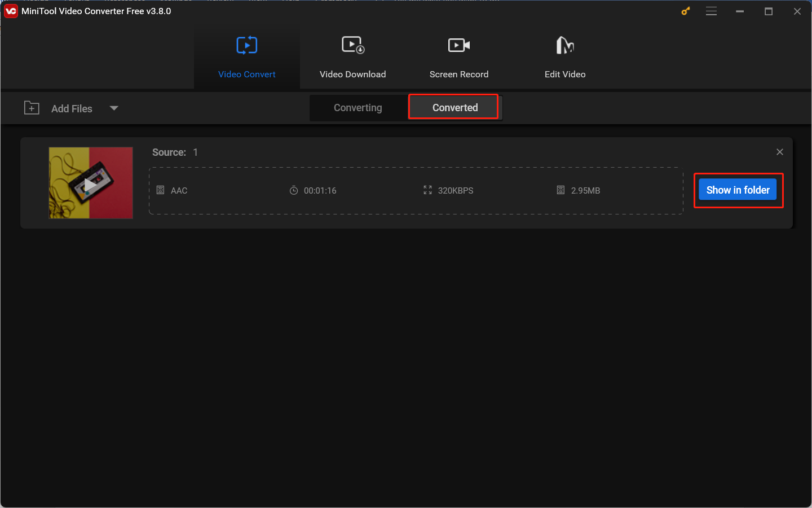Viewport: 812px width, 508px height.
Task: Click the Show in folder button
Action: click(x=738, y=190)
